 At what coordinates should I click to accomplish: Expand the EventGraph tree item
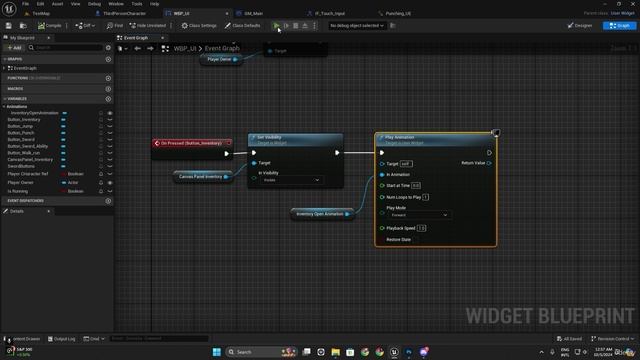[4, 68]
